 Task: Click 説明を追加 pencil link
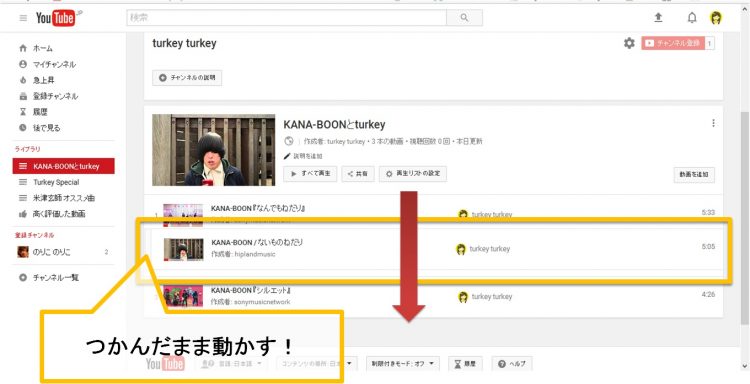tap(303, 156)
